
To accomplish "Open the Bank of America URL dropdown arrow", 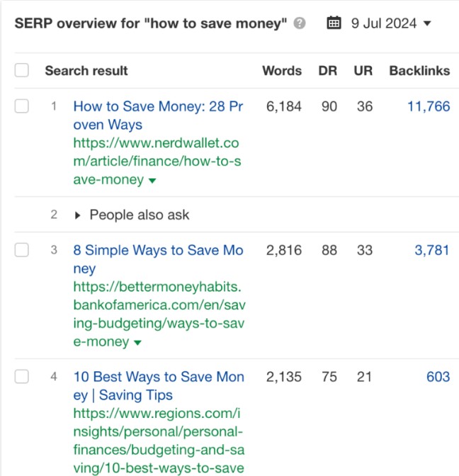I will tap(137, 343).
